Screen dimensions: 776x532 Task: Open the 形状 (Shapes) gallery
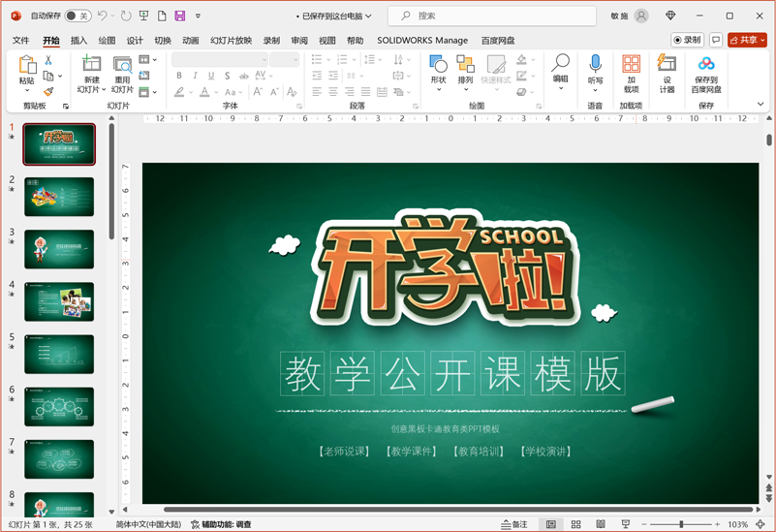click(x=438, y=66)
